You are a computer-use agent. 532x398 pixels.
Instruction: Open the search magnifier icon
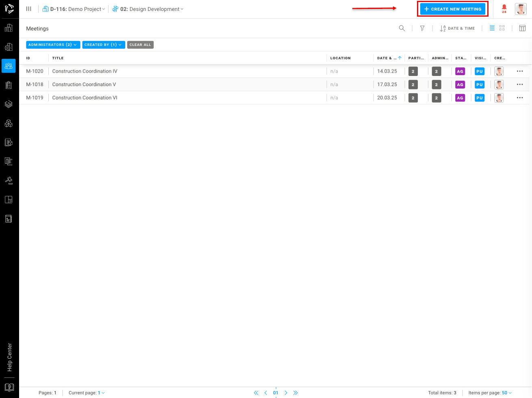[402, 28]
